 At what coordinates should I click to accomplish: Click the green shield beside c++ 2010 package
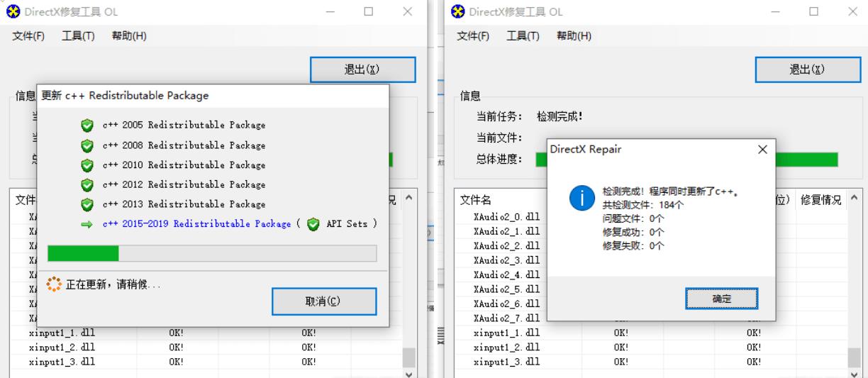click(87, 165)
